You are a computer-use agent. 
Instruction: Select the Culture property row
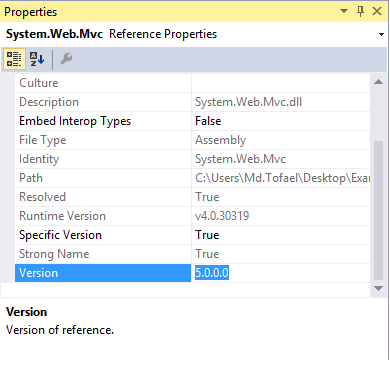[192, 83]
